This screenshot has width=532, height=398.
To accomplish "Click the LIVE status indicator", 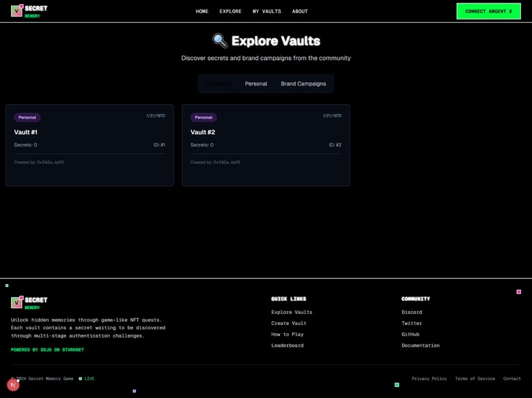I will pyautogui.click(x=87, y=379).
